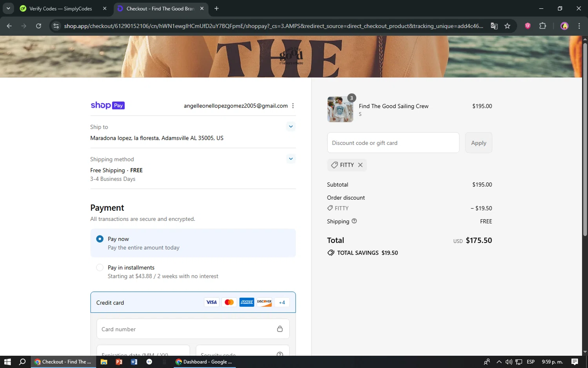
Task: Remove the FITTY discount code
Action: [x=360, y=165]
